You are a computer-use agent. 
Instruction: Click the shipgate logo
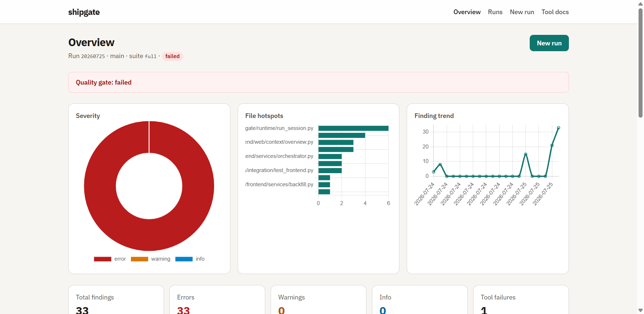click(84, 12)
